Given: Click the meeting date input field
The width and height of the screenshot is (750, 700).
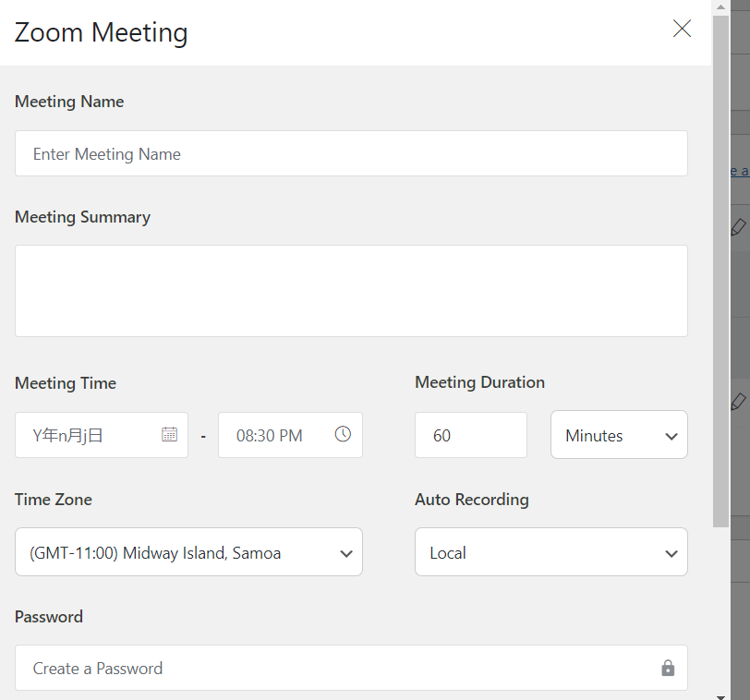Looking at the screenshot, I should (x=92, y=435).
